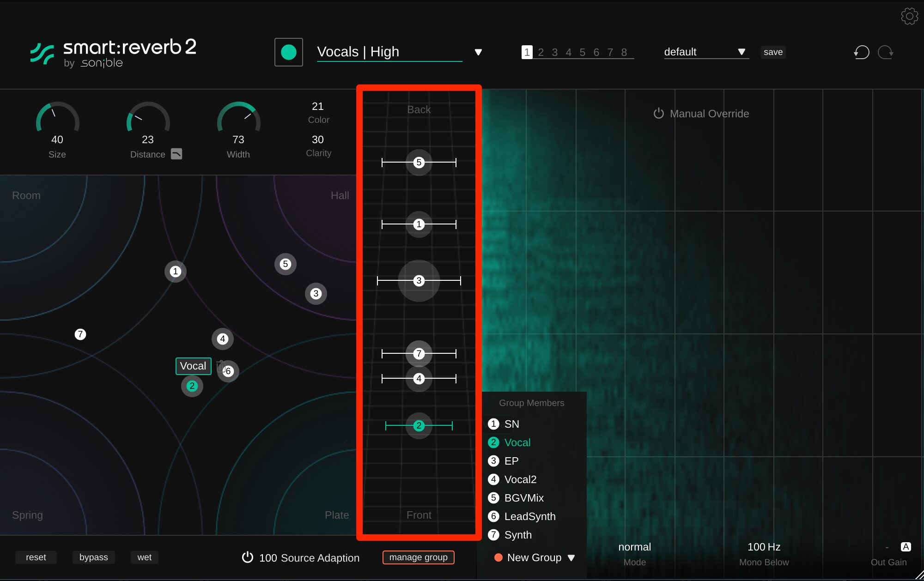This screenshot has width=924, height=581.
Task: Switch to state slot 5
Action: tap(583, 52)
